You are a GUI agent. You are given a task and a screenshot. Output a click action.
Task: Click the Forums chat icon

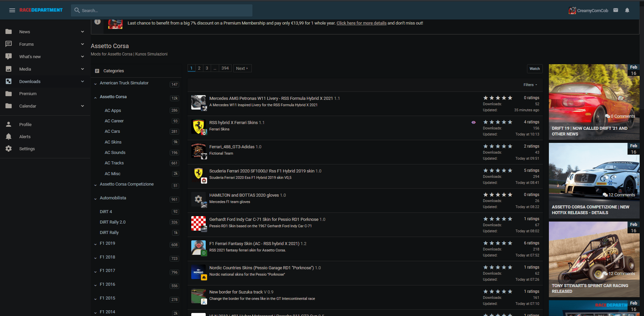coord(9,44)
